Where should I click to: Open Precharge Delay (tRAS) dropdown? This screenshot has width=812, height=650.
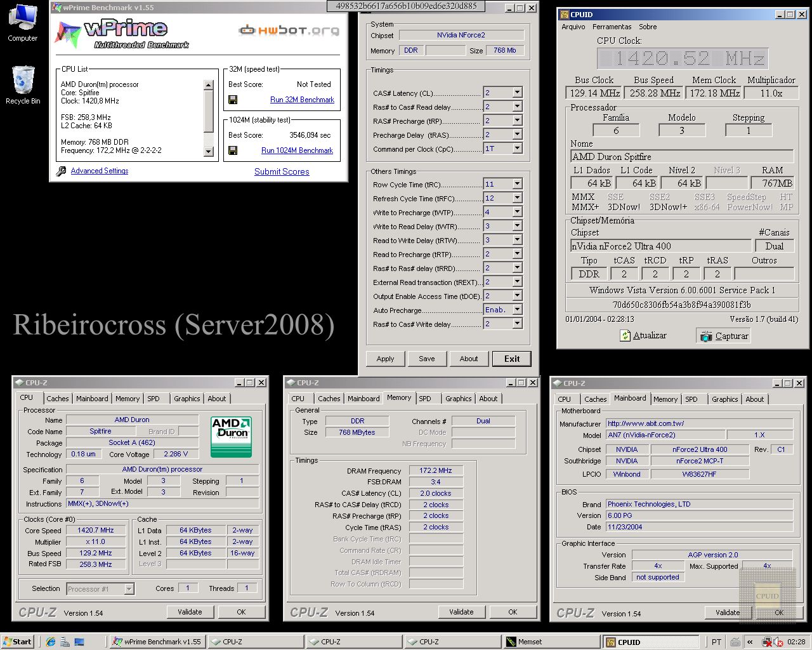517,135
